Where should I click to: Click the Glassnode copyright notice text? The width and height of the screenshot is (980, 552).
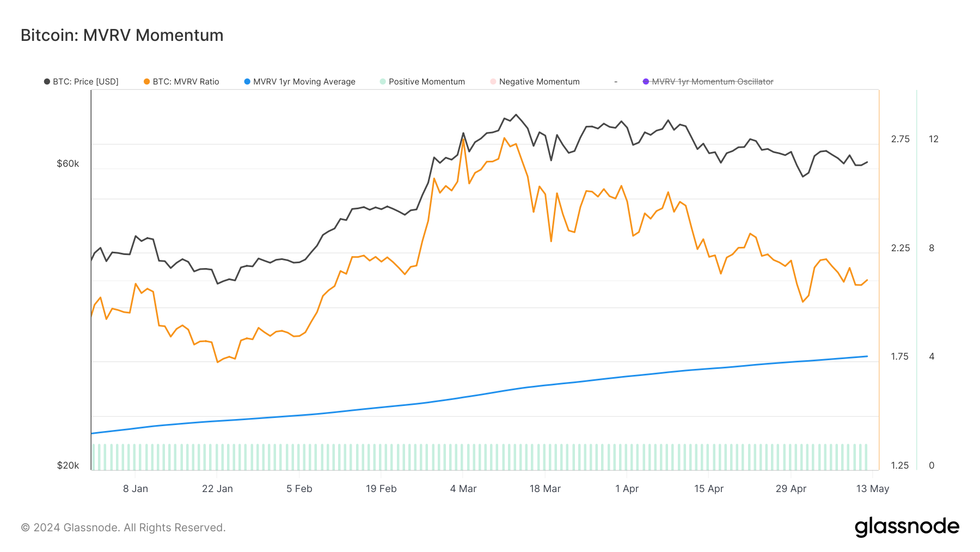tap(123, 527)
